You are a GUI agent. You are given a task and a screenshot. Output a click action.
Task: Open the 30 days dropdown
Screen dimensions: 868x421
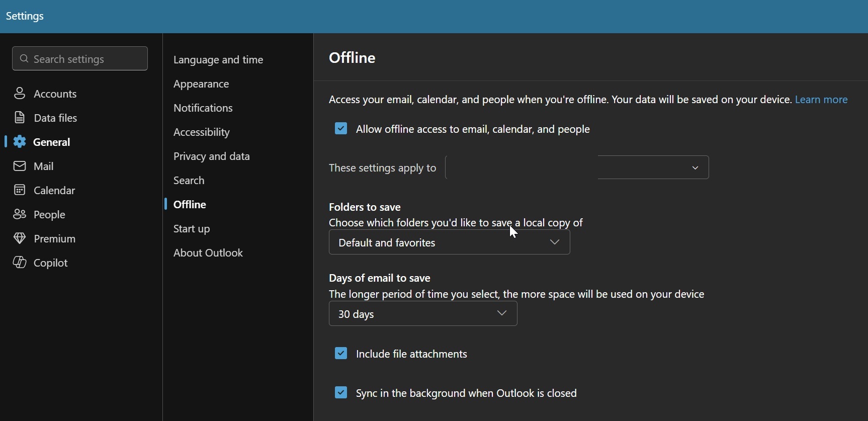pos(423,314)
